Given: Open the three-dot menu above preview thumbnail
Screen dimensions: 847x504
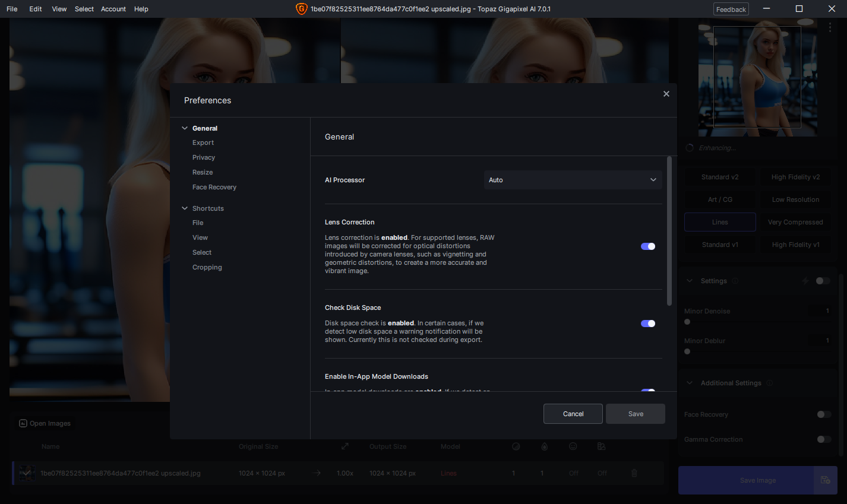Looking at the screenshot, I should [x=830, y=28].
